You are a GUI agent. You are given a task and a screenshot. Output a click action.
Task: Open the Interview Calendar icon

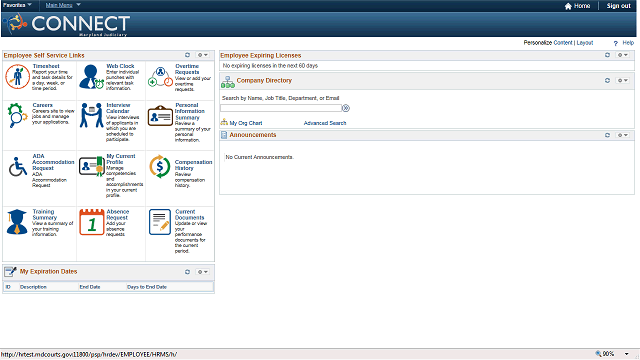[x=91, y=115]
